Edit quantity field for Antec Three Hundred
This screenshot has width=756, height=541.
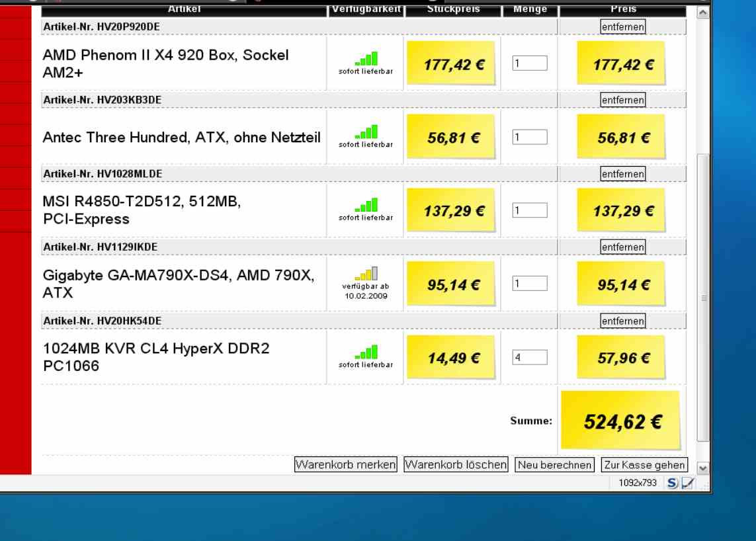click(x=529, y=137)
